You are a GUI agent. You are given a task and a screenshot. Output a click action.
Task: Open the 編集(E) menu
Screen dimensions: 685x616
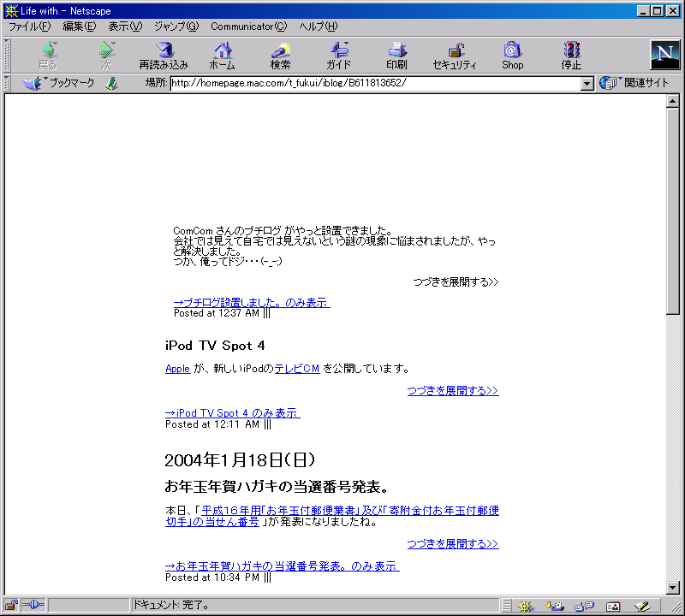click(x=79, y=27)
